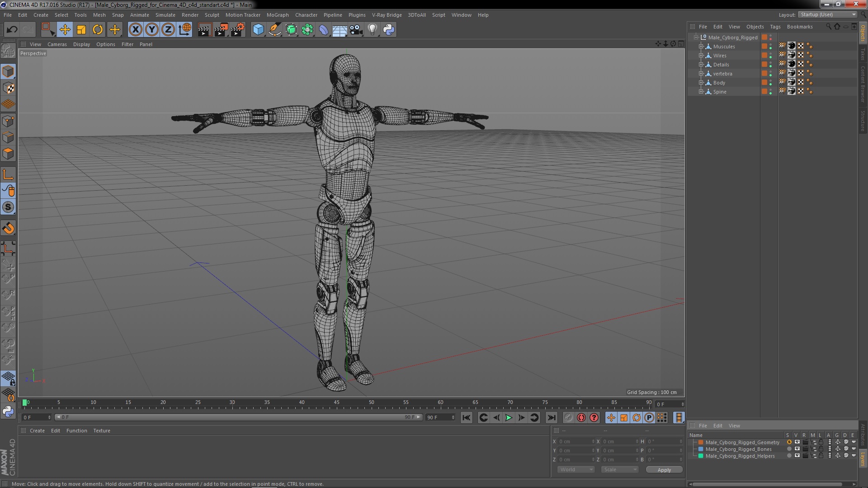Toggle Y axis lock icon
868x488 pixels.
click(x=152, y=30)
